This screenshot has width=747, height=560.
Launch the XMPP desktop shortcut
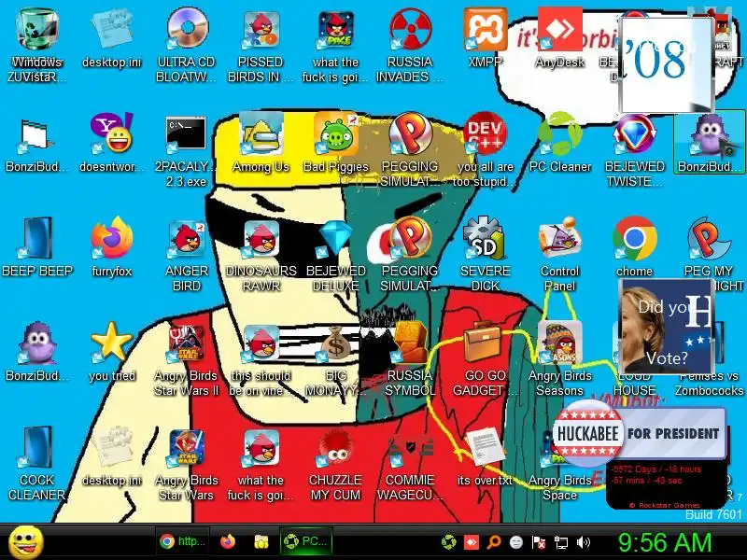485,30
